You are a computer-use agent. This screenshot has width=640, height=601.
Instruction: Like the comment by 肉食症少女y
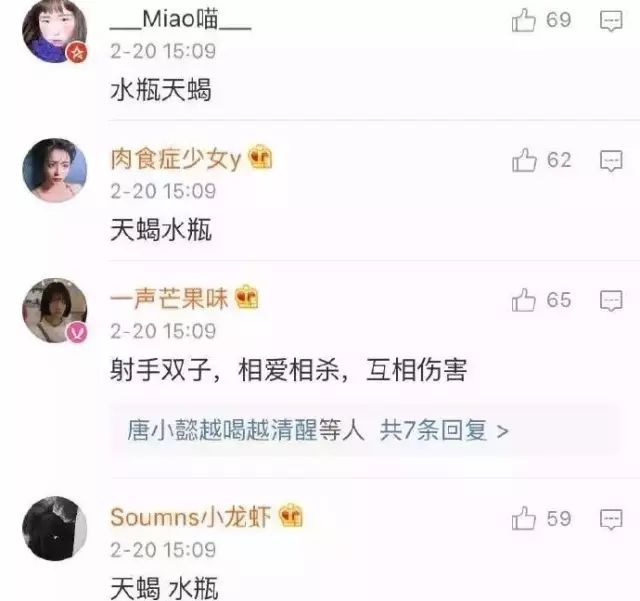point(524,160)
